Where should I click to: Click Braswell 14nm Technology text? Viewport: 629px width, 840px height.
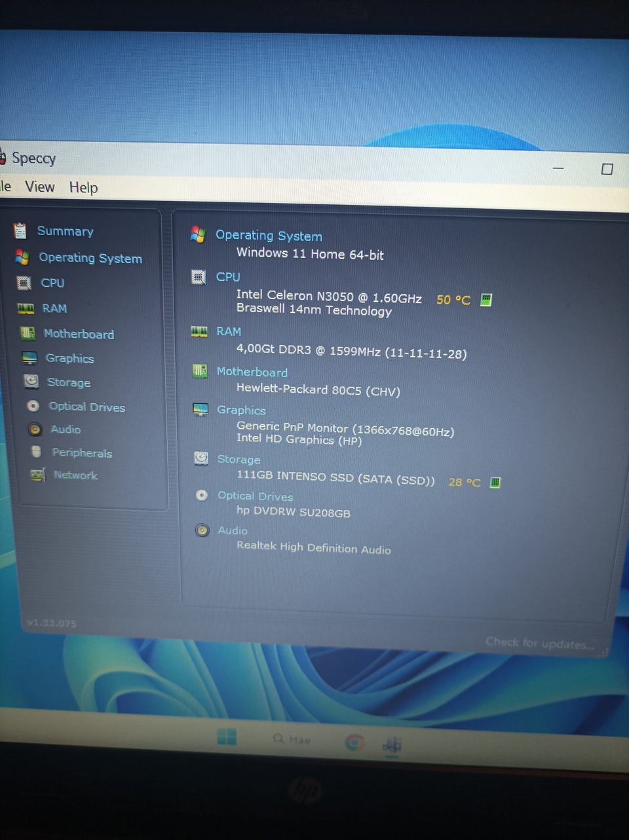314,310
